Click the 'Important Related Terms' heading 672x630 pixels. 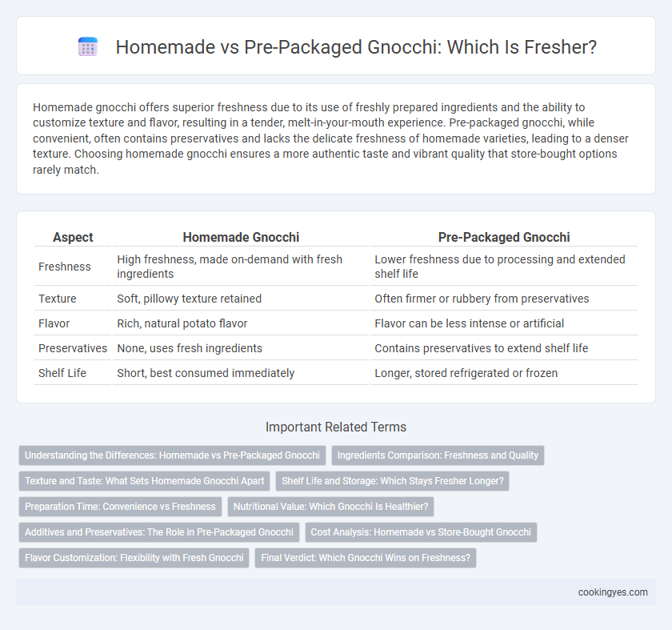pos(336,427)
